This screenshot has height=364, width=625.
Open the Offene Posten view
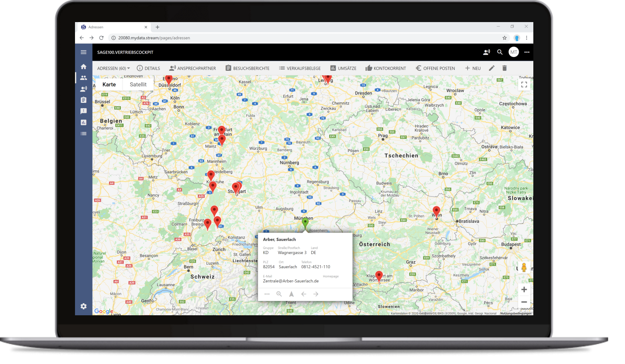point(435,68)
